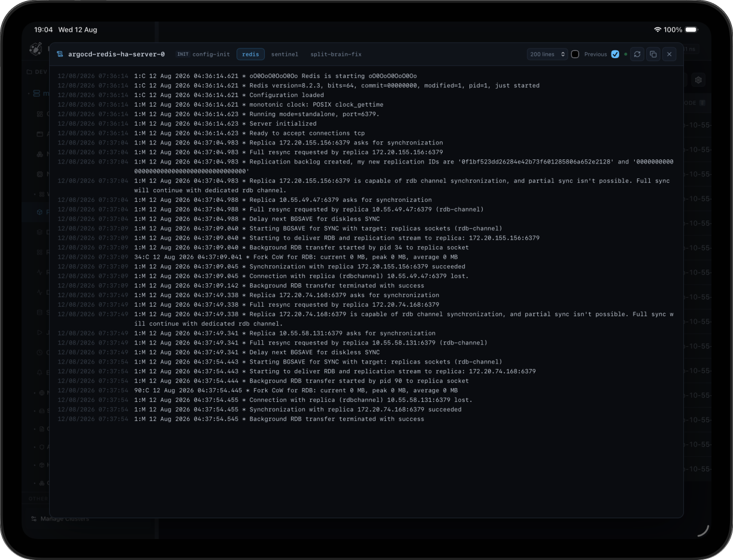Image resolution: width=733 pixels, height=560 pixels.
Task: Tap the Wed 12 Aug date in status bar
Action: click(78, 29)
